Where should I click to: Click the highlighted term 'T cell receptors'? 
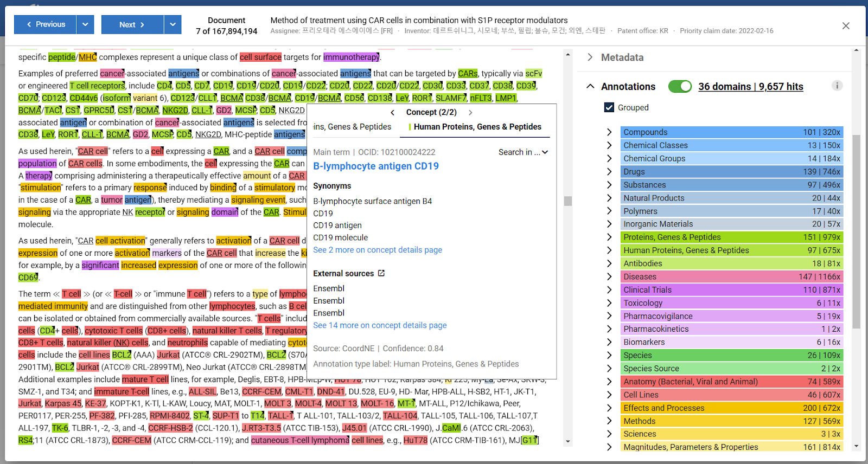pos(97,86)
